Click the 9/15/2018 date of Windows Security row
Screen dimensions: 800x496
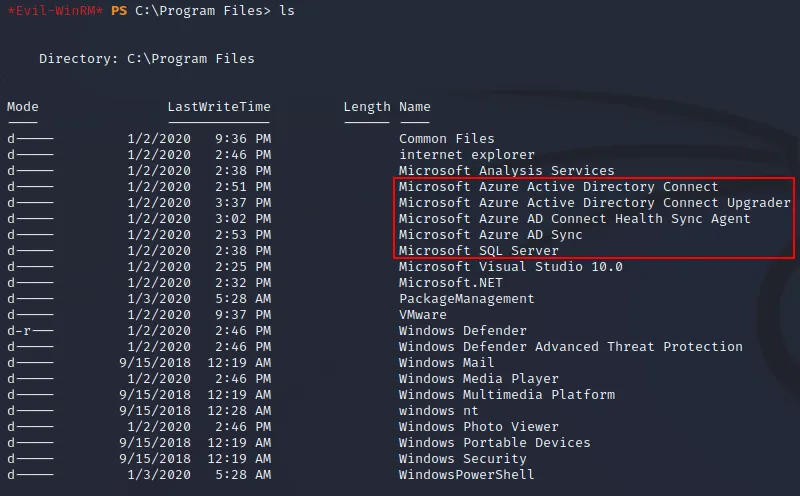(155, 458)
